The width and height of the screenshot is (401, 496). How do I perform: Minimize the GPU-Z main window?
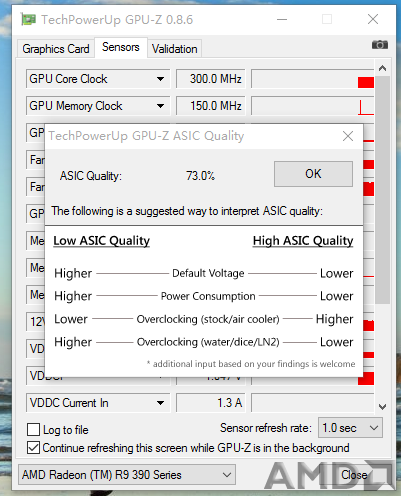pyautogui.click(x=282, y=19)
